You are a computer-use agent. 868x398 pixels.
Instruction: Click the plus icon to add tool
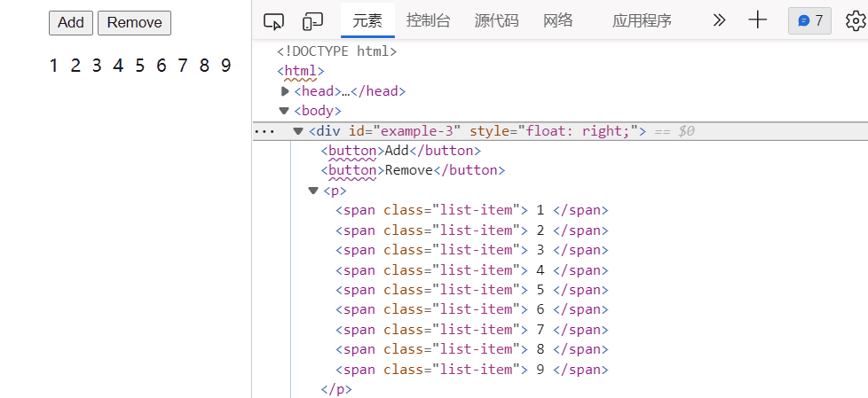(757, 21)
